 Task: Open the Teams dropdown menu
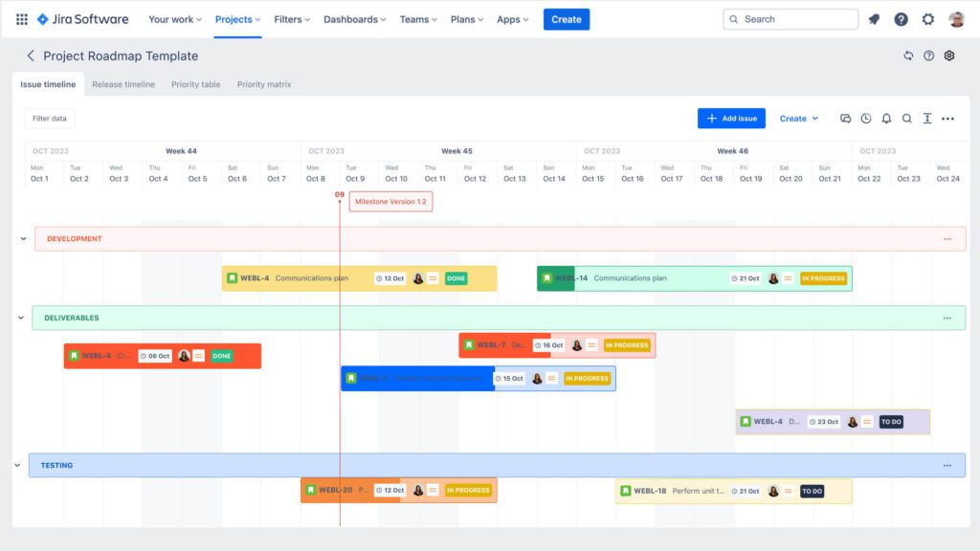[x=418, y=19]
